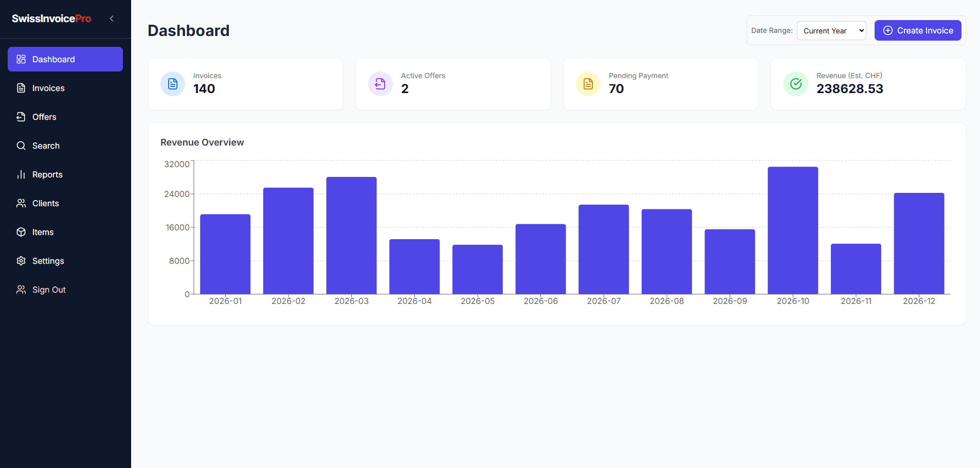Click the purple Active Offers card icon
The image size is (980, 468).
pyautogui.click(x=380, y=84)
